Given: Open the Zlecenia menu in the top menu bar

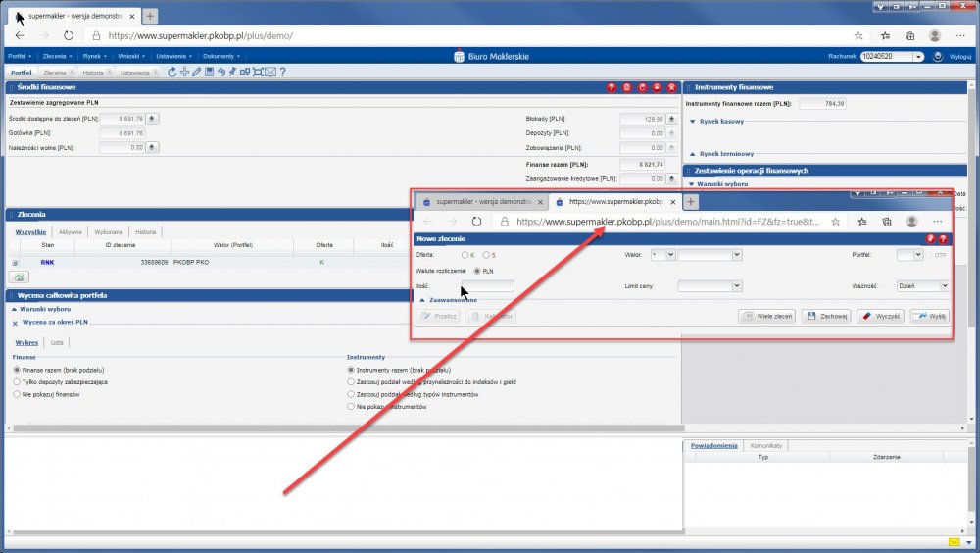Looking at the screenshot, I should [x=57, y=56].
